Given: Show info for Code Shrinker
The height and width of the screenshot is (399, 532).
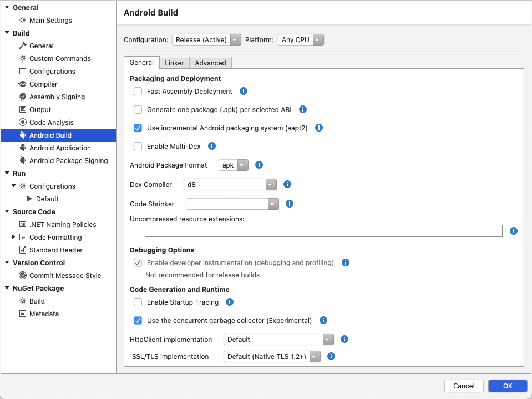Looking at the screenshot, I should [x=290, y=204].
